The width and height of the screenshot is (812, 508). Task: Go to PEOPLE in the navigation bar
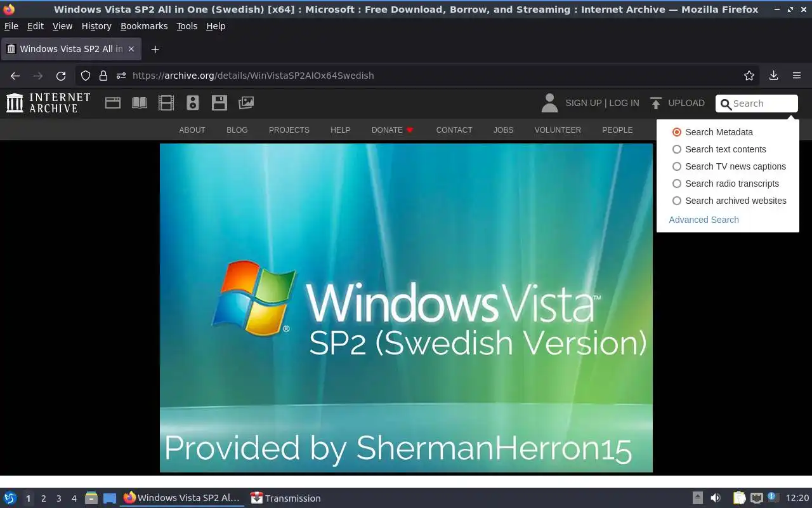point(617,130)
